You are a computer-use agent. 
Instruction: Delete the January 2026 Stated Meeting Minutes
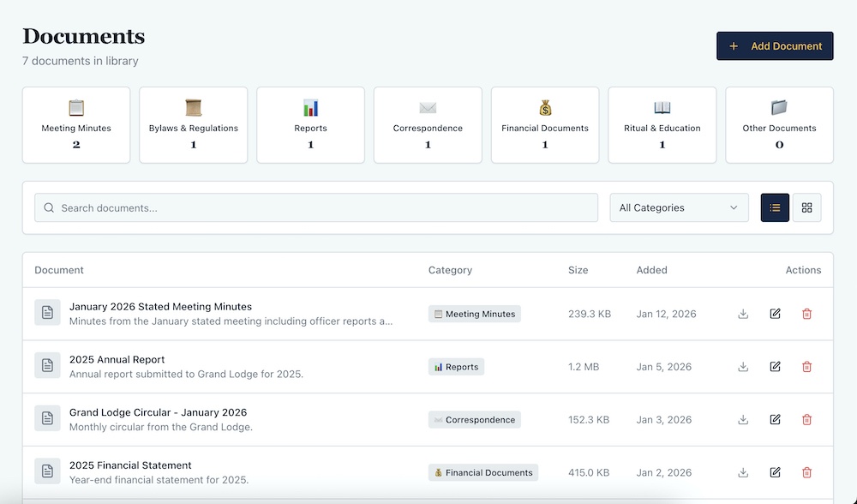tap(806, 314)
